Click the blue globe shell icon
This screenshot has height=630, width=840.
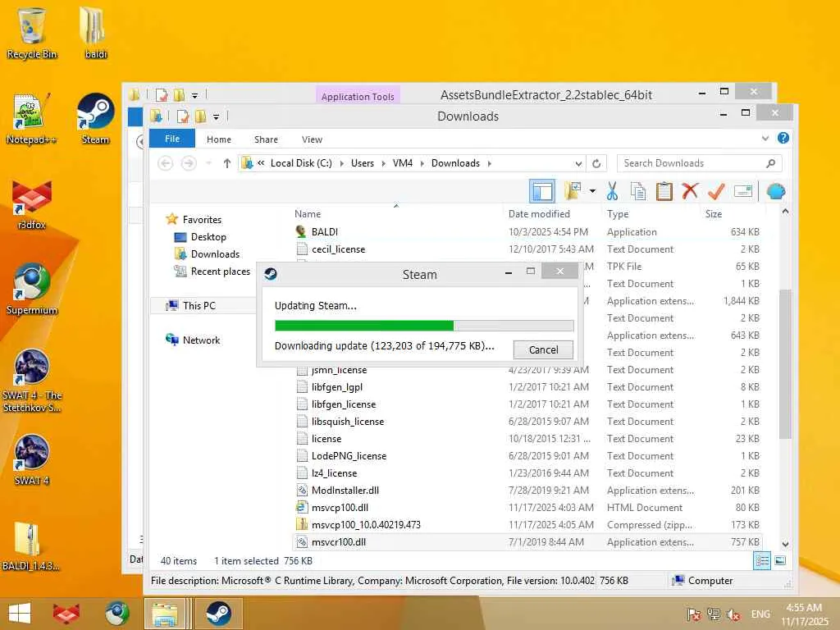click(776, 191)
